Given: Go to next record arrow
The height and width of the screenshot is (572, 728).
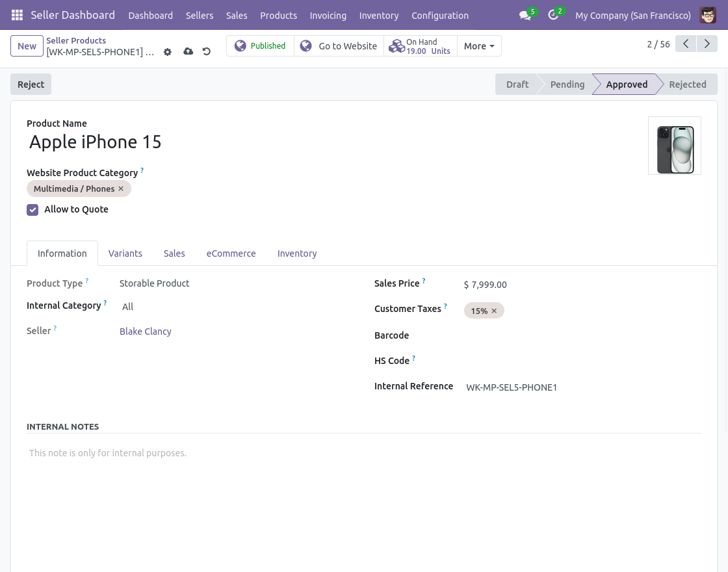Looking at the screenshot, I should pyautogui.click(x=707, y=44).
